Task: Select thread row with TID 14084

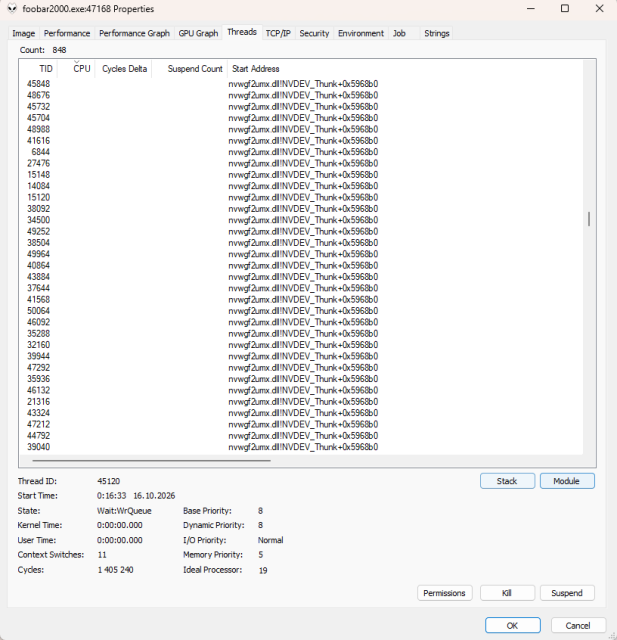Action: coord(301,186)
